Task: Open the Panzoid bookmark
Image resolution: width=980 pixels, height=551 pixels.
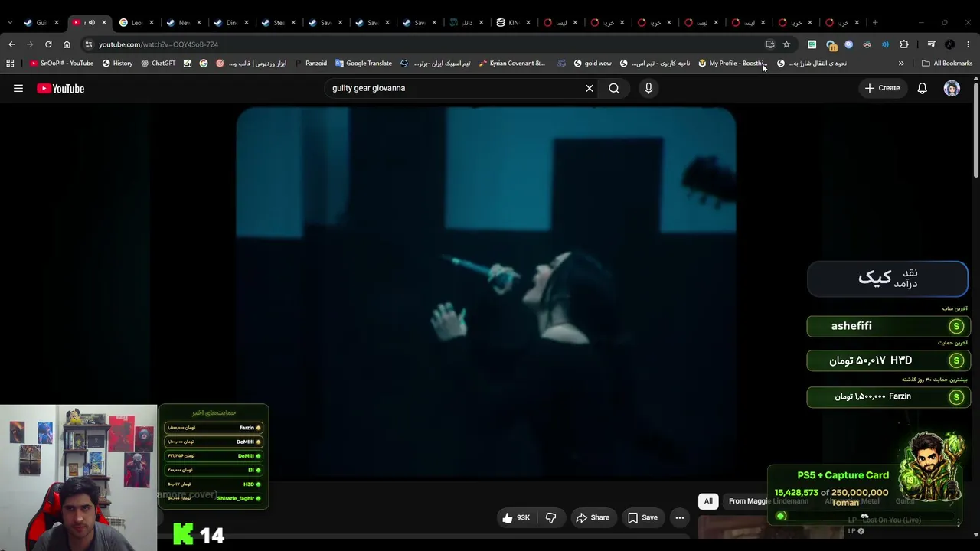Action: pos(310,64)
